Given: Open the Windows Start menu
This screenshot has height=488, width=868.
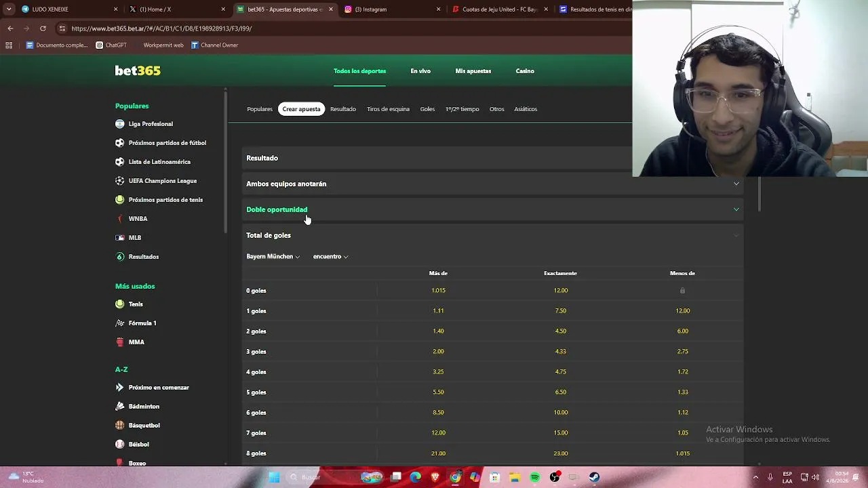Looking at the screenshot, I should (274, 477).
